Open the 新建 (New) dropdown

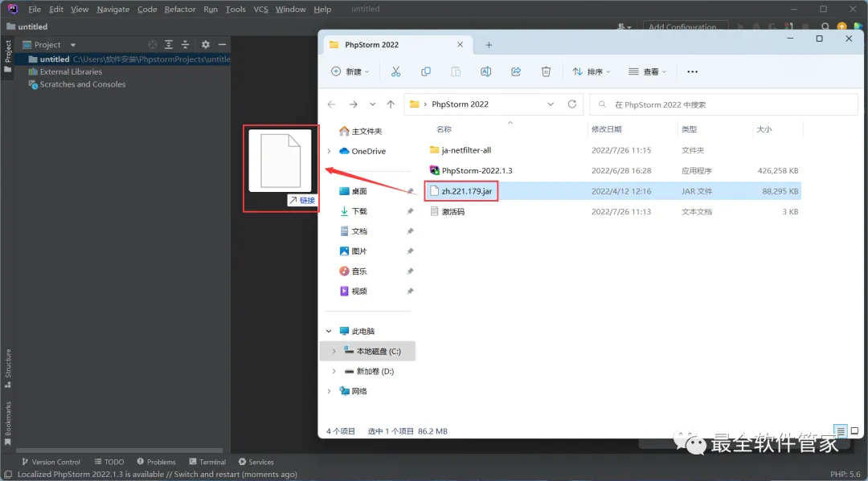click(350, 71)
